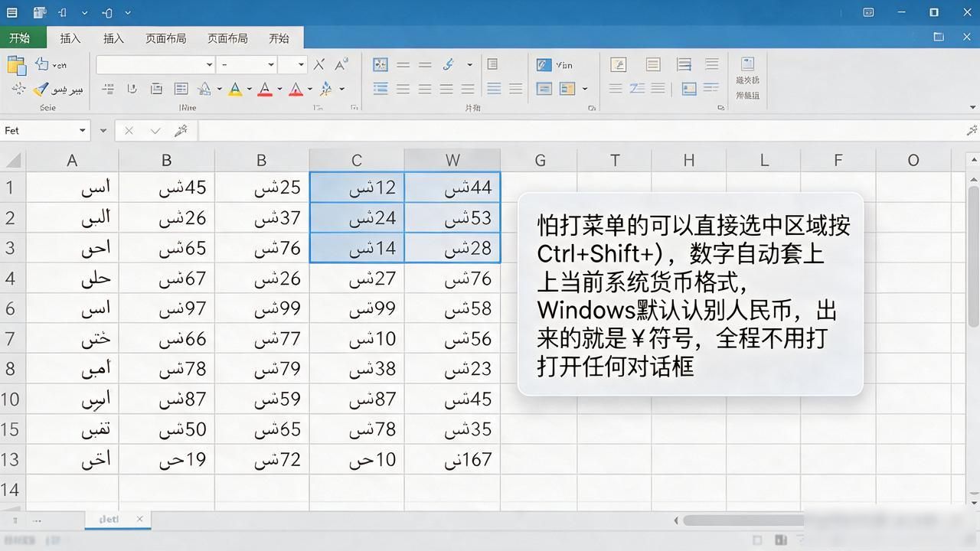Click the red triangle 'A' color icon

point(296,90)
